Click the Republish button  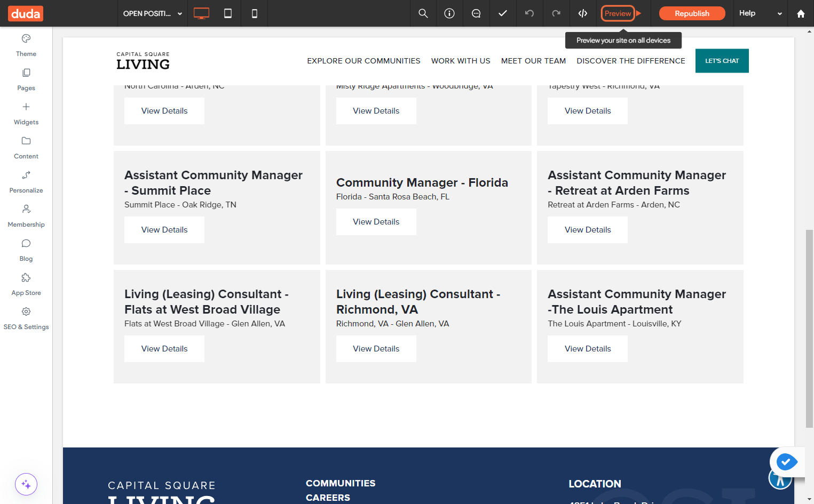pyautogui.click(x=692, y=13)
